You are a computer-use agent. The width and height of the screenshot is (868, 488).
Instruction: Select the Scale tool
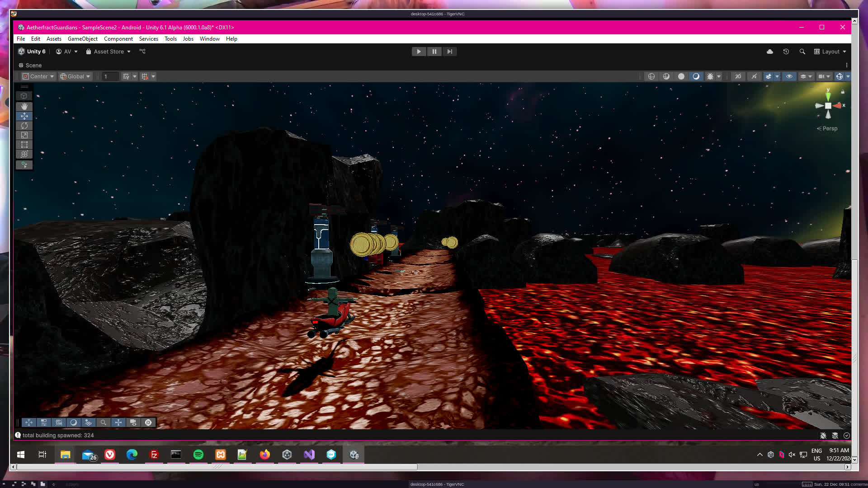point(24,135)
